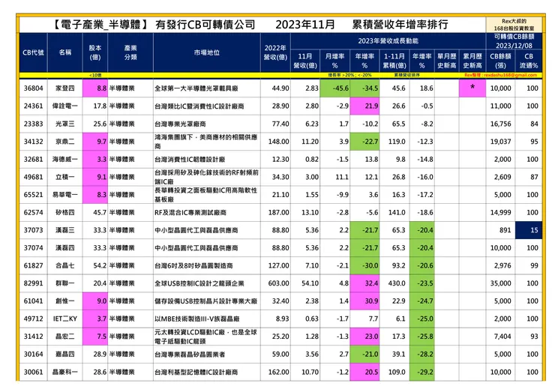Click the CB代號 column header
This screenshot has width=555, height=392.
click(x=33, y=52)
